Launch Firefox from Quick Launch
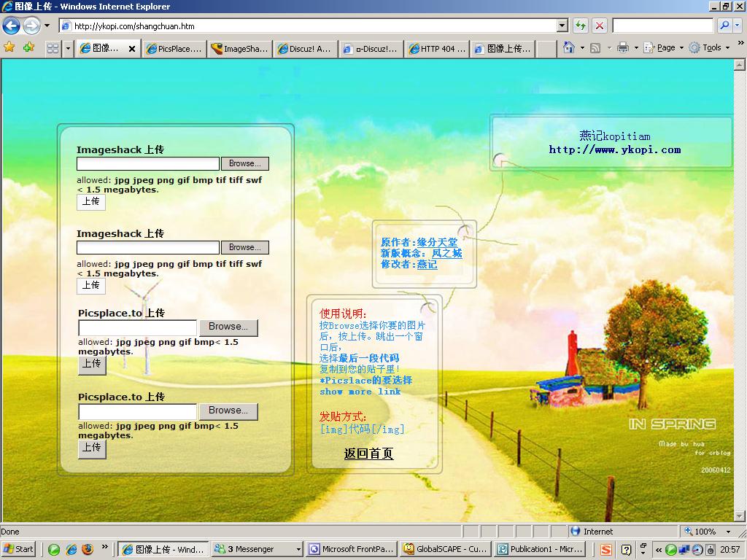747x560 pixels. 88,550
